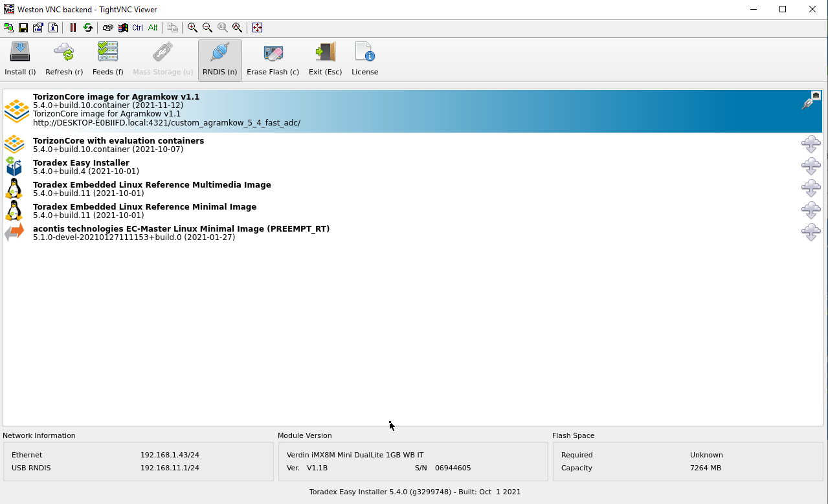
Task: Exit the Easy Installer
Action: tap(326, 60)
